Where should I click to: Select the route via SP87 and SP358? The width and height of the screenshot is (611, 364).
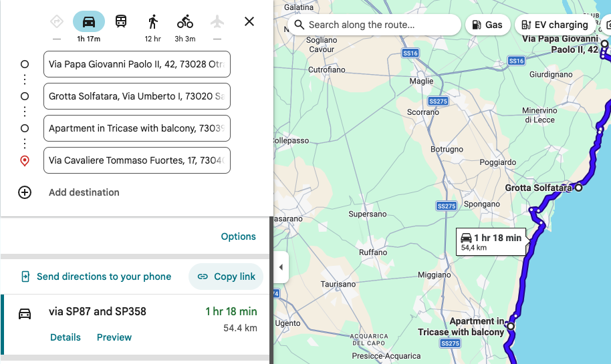tap(135, 325)
